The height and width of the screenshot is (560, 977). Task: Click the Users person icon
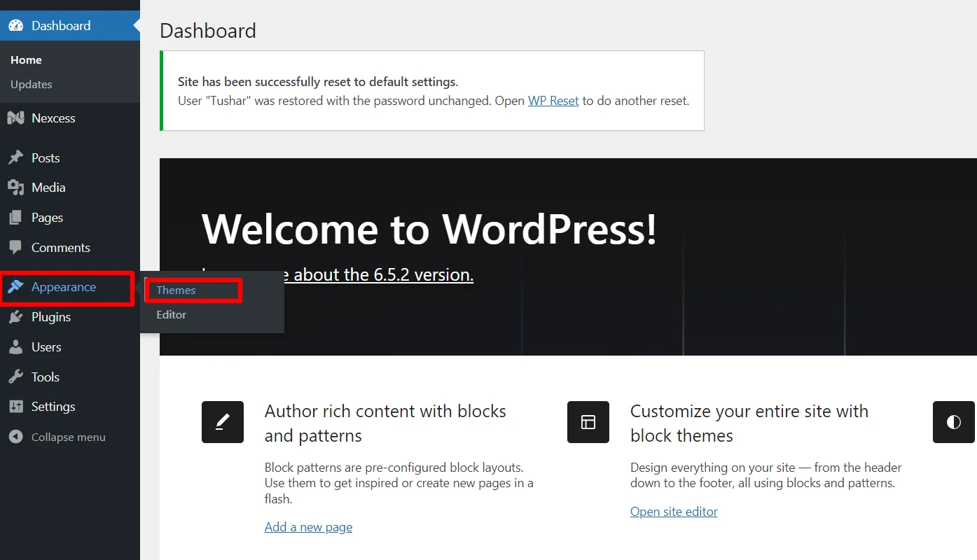[x=15, y=346]
